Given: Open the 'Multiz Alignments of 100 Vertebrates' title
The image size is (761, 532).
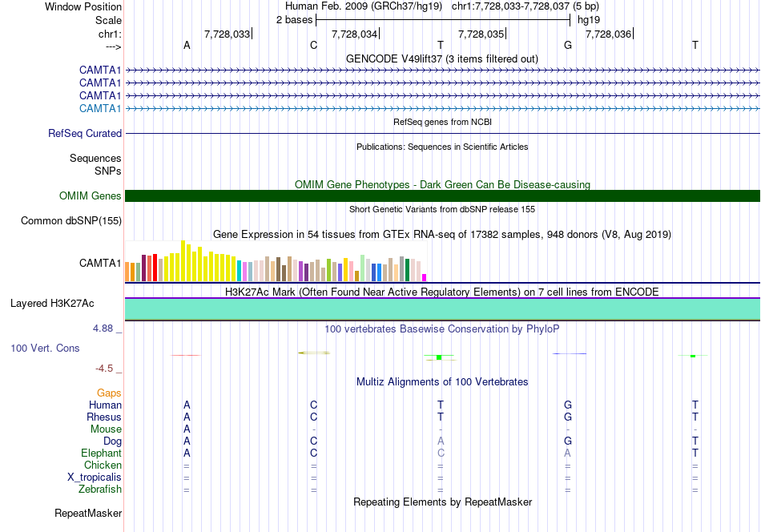Looking at the screenshot, I should pyautogui.click(x=442, y=381).
